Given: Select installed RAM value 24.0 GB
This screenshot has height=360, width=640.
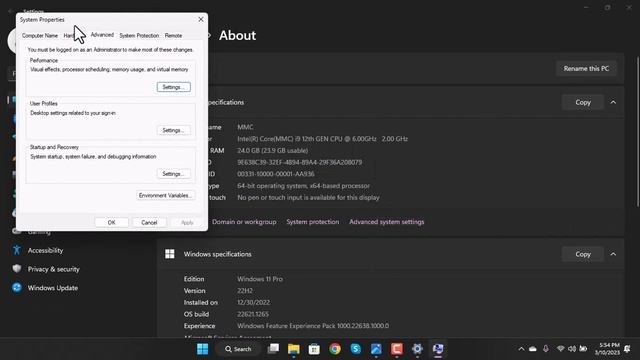Looking at the screenshot, I should coord(273,151).
